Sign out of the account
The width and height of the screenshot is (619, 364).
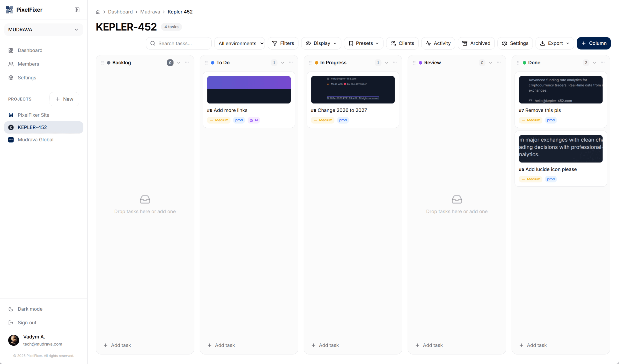tap(27, 322)
